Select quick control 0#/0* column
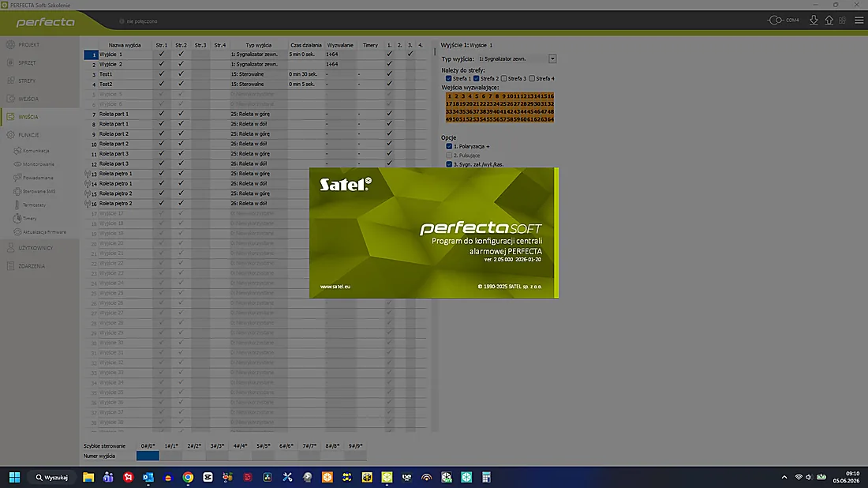 (x=148, y=446)
